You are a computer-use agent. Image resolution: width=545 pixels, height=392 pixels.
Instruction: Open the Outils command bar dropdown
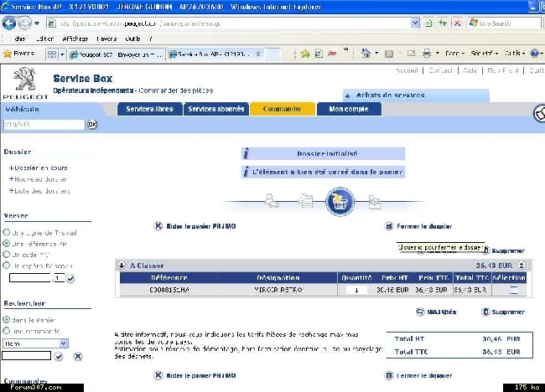(515, 53)
